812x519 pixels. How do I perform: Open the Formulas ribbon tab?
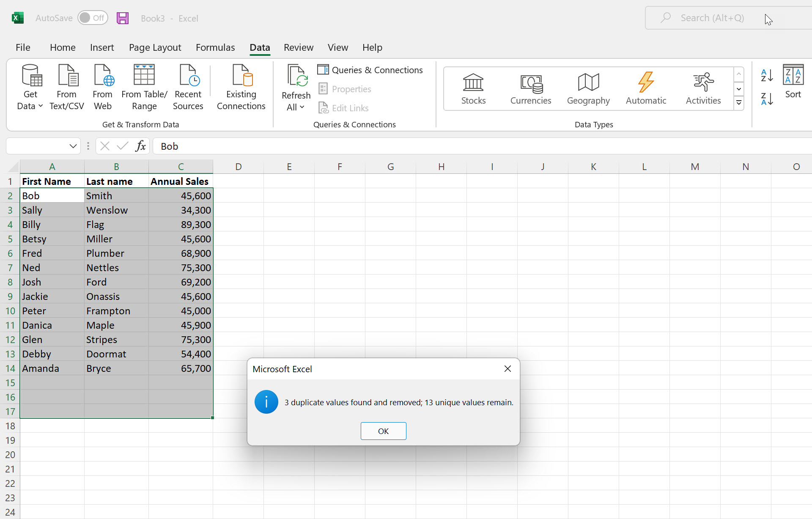[x=214, y=47]
